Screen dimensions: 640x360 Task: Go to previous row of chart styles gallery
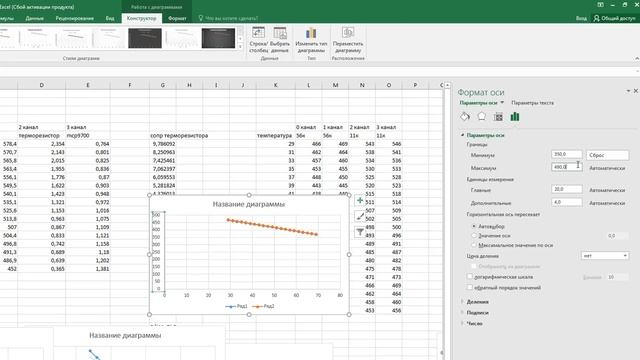[x=240, y=31]
